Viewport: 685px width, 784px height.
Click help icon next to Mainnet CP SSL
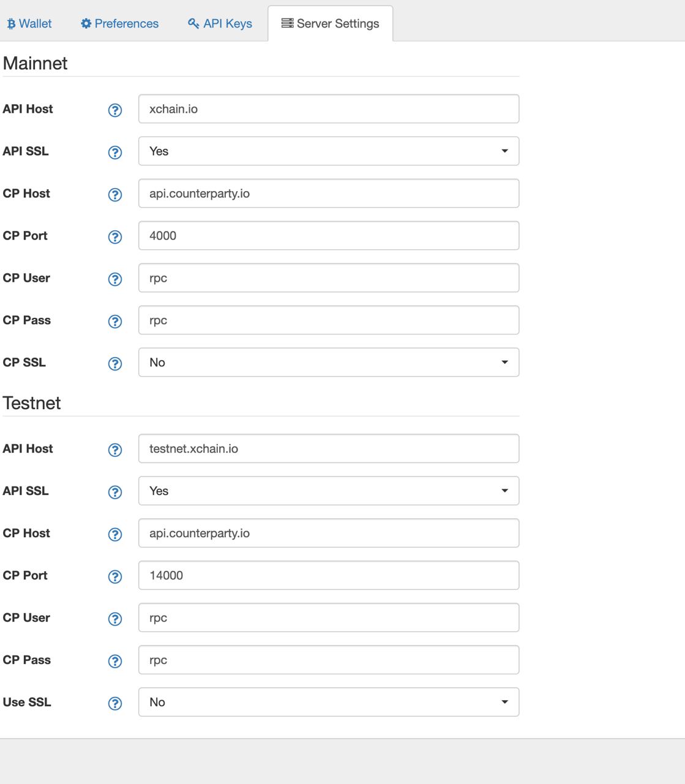pyautogui.click(x=115, y=364)
